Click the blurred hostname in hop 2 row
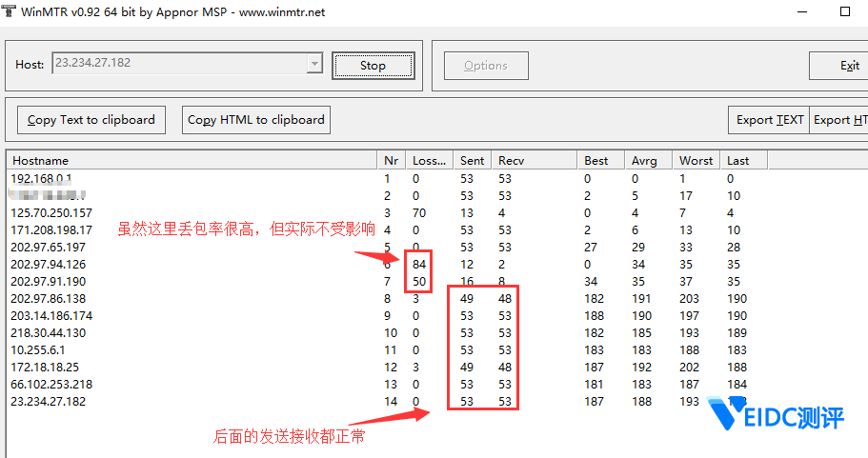The image size is (868, 458). [48, 194]
